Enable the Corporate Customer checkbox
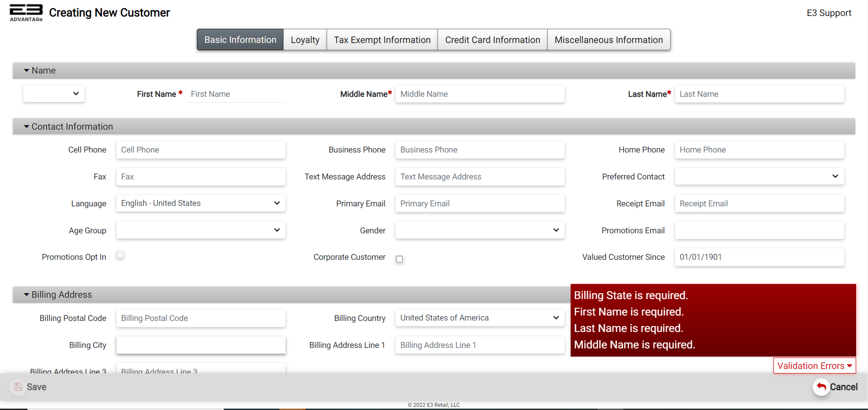Viewport: 868px width, 410px height. 399,259
